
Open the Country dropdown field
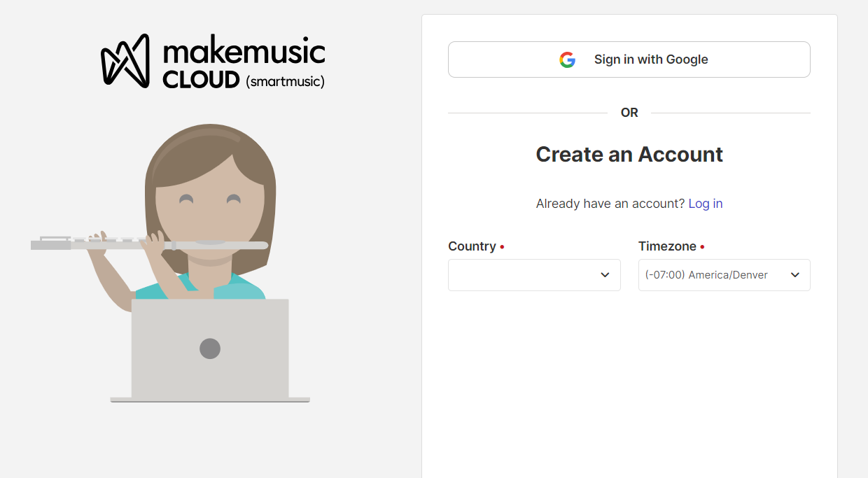(525, 275)
